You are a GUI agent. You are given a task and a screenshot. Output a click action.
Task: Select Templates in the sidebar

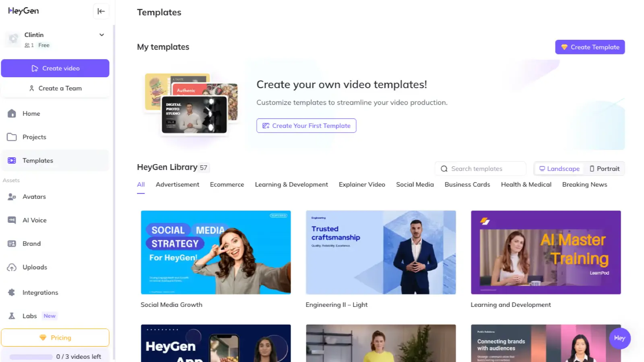(x=55, y=160)
